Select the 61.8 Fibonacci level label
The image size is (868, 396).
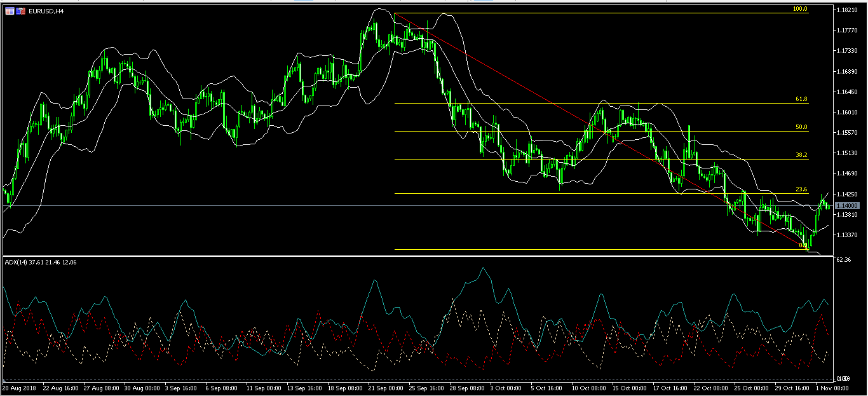point(801,99)
